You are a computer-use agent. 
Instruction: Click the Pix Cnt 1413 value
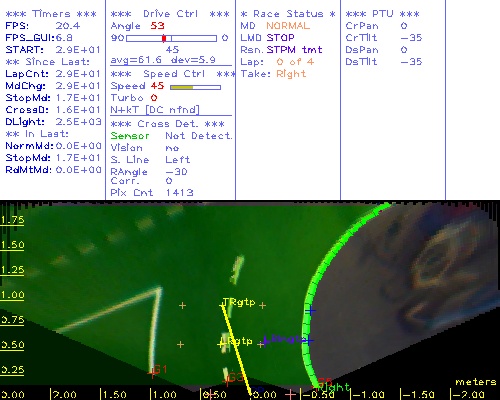click(x=179, y=192)
